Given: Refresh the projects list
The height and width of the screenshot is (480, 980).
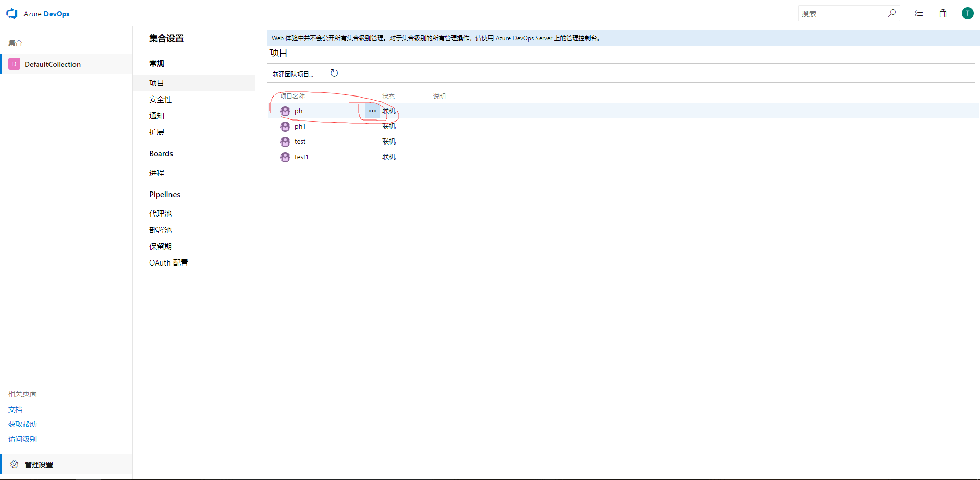Looking at the screenshot, I should 334,74.
